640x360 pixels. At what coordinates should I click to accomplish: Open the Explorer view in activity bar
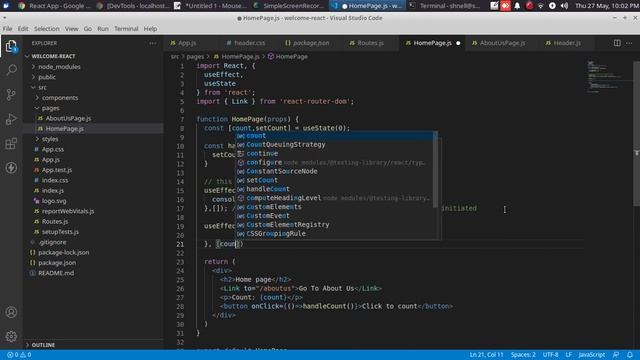(11, 47)
